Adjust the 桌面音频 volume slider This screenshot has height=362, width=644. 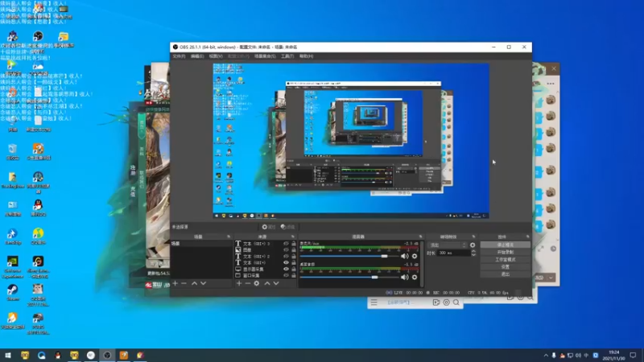click(x=349, y=277)
